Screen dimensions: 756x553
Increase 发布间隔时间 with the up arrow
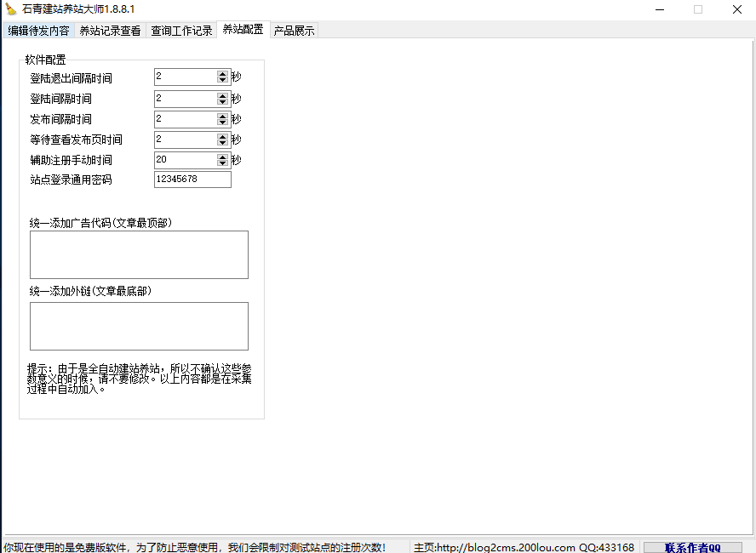[x=222, y=116]
